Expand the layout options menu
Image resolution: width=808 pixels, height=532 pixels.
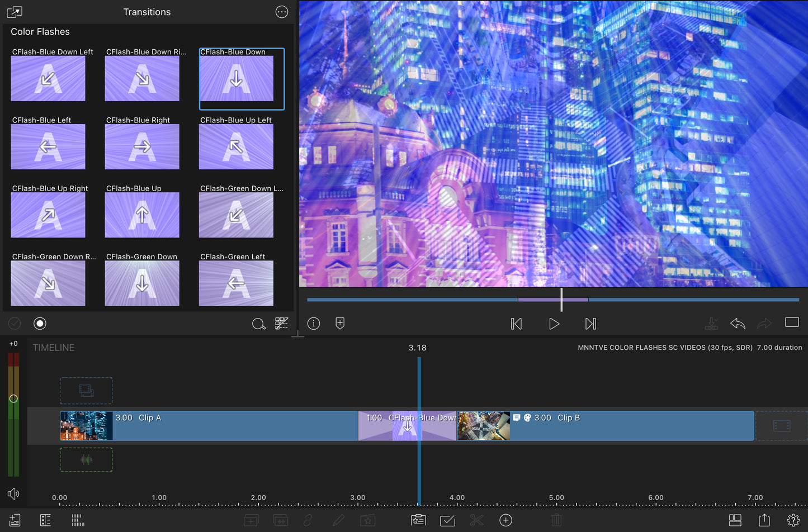735,520
